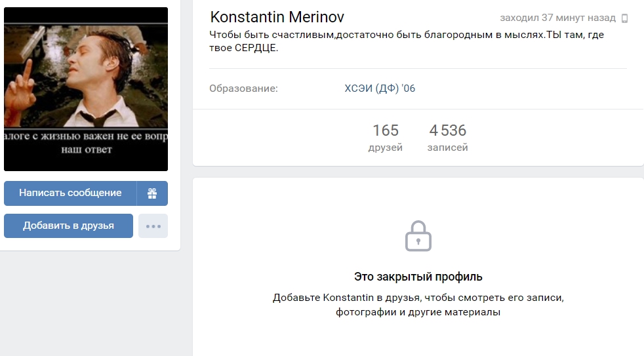Open the 4 536 записей posts counter
Screen dimensions: 644x356
click(x=448, y=138)
